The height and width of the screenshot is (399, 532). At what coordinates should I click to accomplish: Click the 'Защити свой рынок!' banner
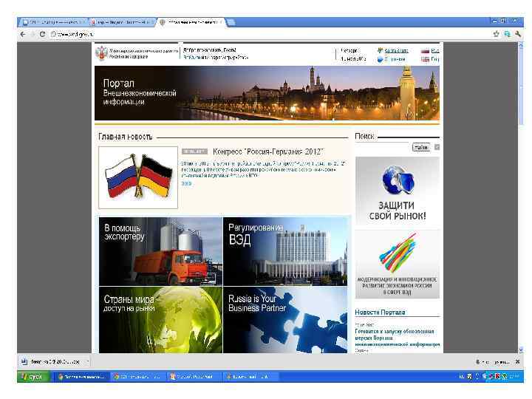pyautogui.click(x=398, y=191)
